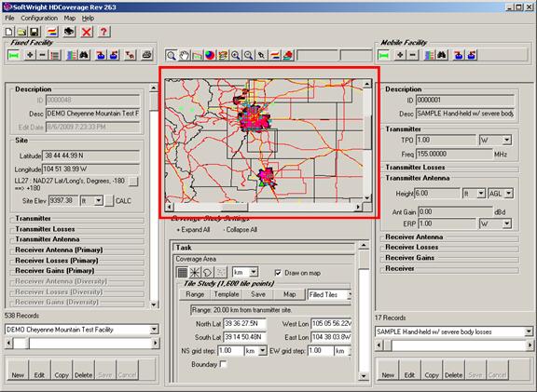Image resolution: width=537 pixels, height=392 pixels.
Task: Open the Site Elev ft units dropdown
Action: [x=98, y=200]
